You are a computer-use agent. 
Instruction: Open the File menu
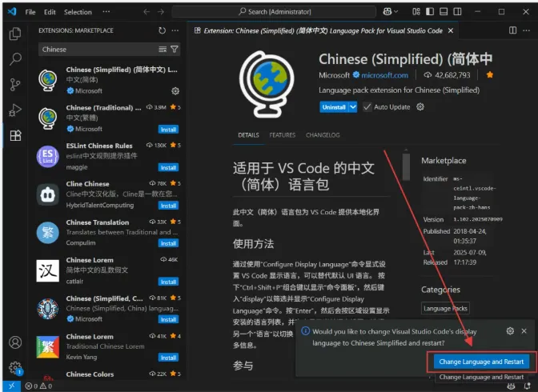(30, 12)
